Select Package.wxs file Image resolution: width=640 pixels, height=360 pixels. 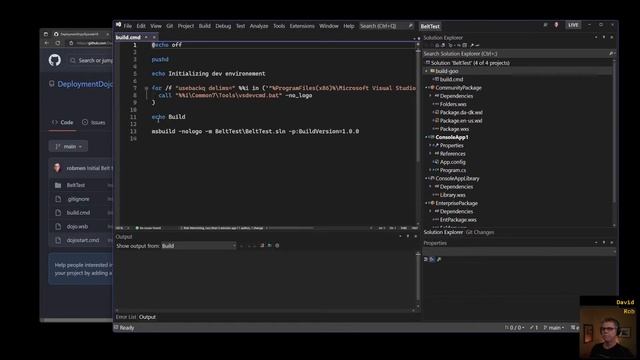(454, 129)
